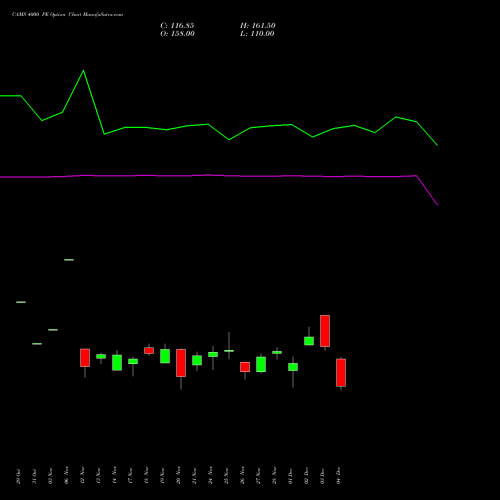
Task: Select the low value L: 110.00
Action: pyautogui.click(x=257, y=34)
